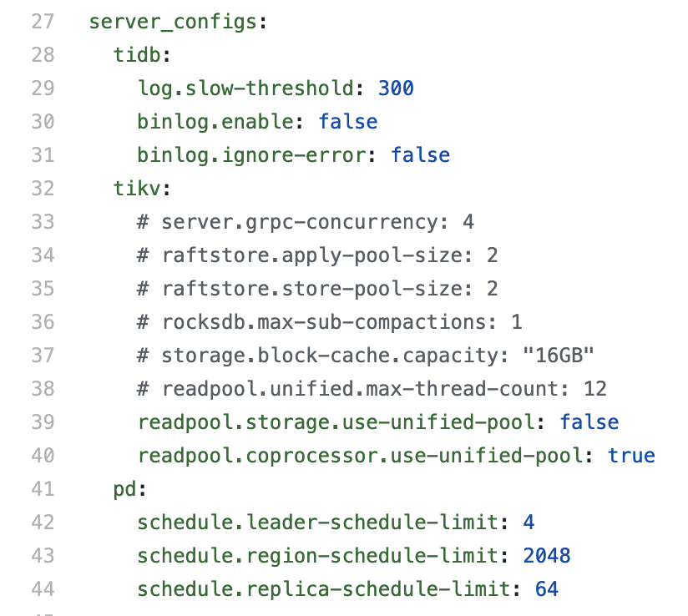Click the schedule.leader-schedule-limit key
The image size is (688, 616).
[317, 523]
